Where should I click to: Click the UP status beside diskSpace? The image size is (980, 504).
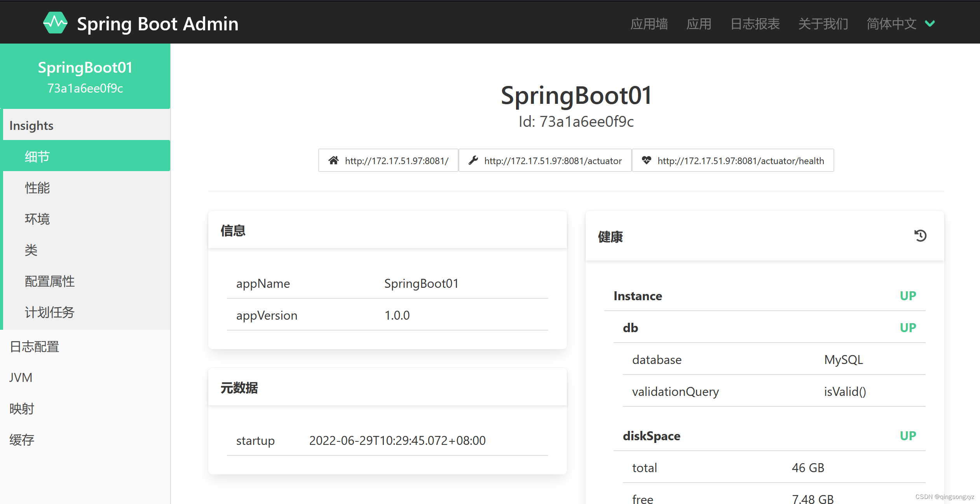[908, 436]
